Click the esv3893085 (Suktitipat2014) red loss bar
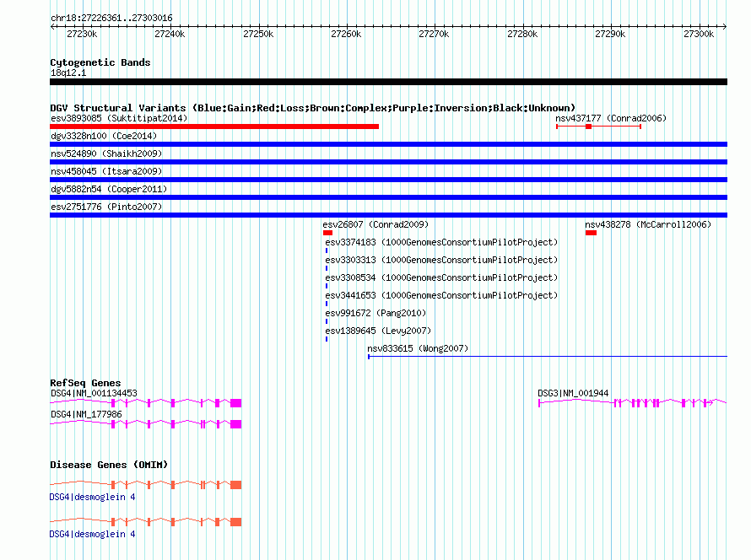The image size is (751, 560). click(214, 127)
